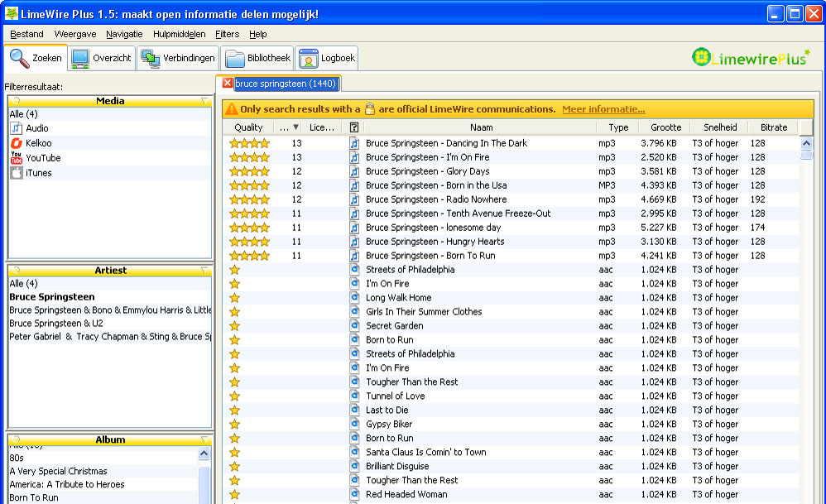
Task: Click the Album panel header circle
Action: (x=17, y=439)
